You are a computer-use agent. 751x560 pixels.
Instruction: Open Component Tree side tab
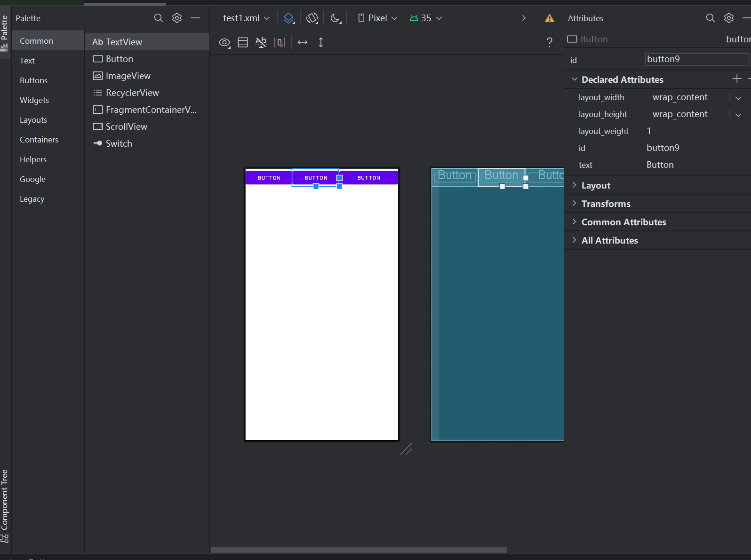click(5, 506)
